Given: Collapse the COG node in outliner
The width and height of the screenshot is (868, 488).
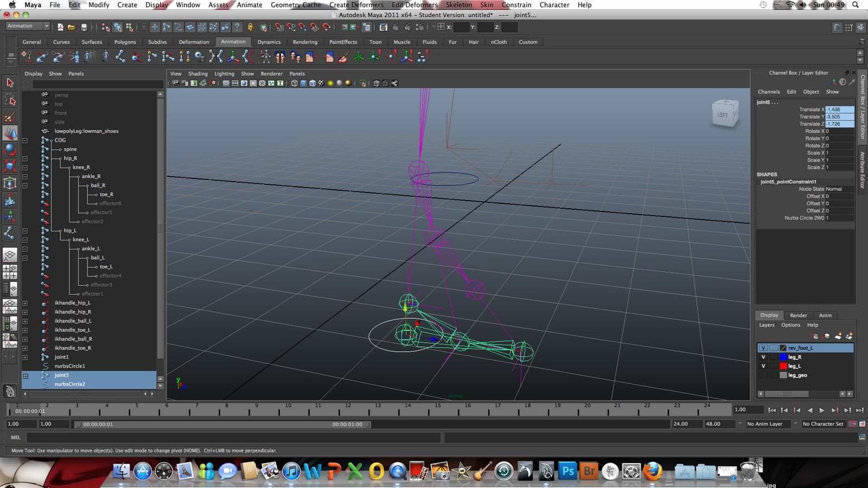Looking at the screenshot, I should (x=25, y=140).
